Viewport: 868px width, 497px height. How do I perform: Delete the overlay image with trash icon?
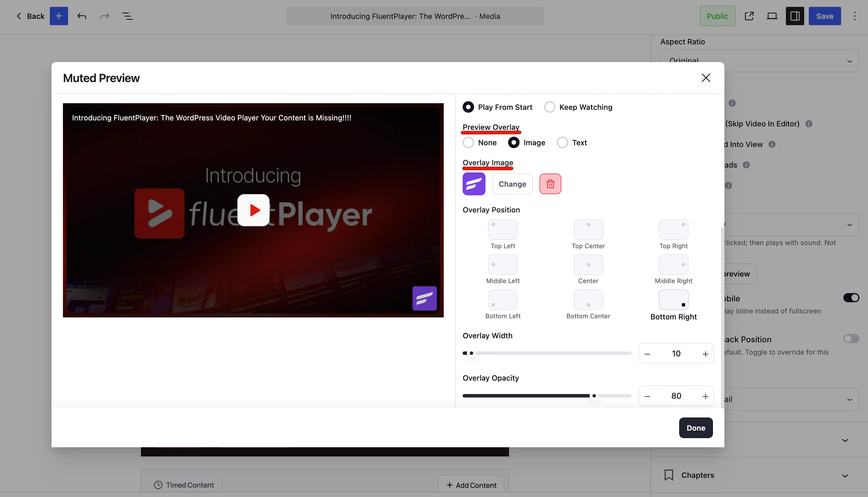(550, 184)
